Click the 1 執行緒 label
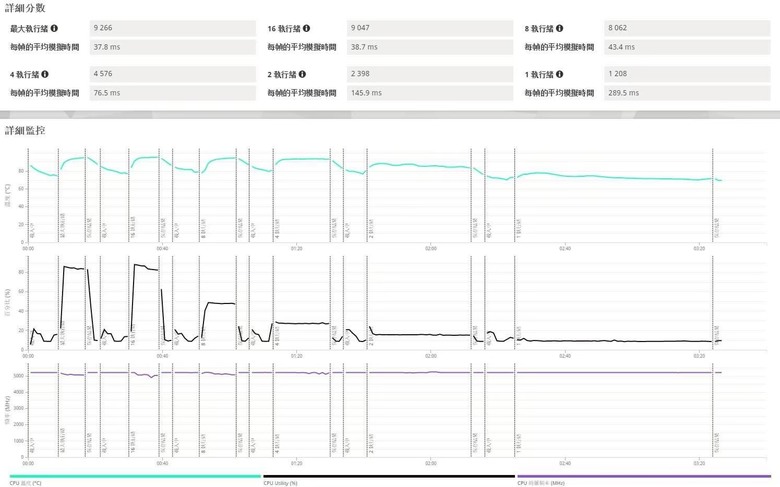The image size is (780, 487). pos(539,75)
